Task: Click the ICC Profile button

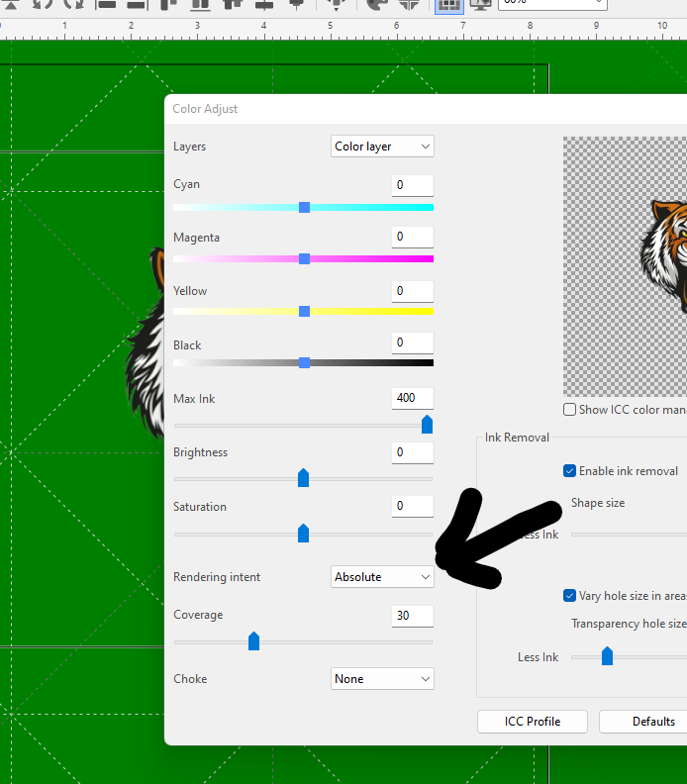Action: point(532,722)
